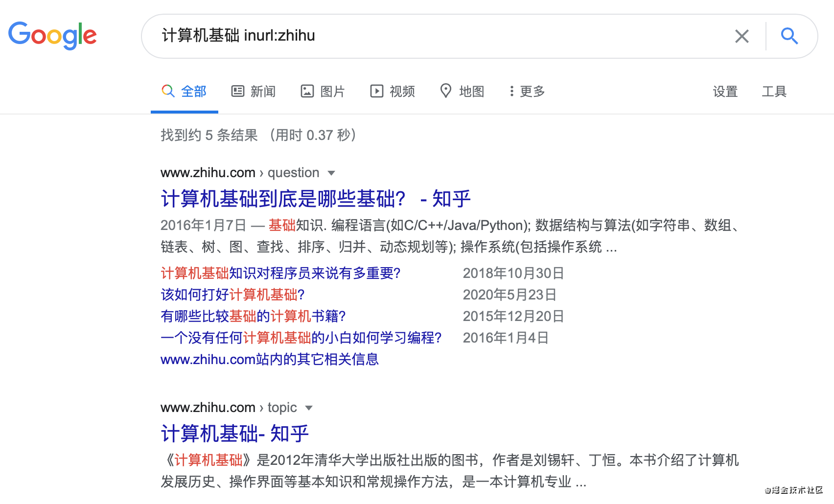Click the result count text 找到约 5 条结果
834x504 pixels.
click(209, 135)
